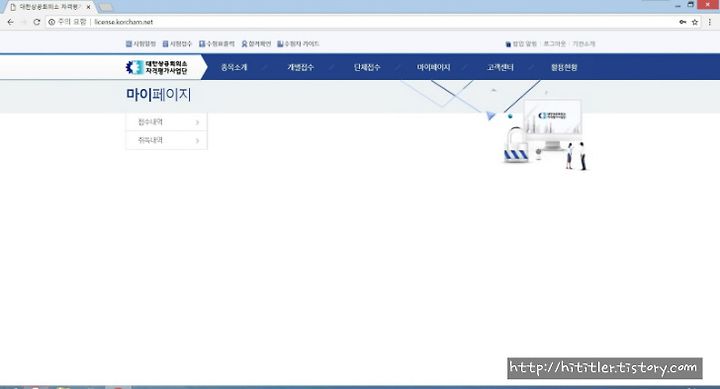Click the 팝업 알림 link
This screenshot has height=389, width=720.
(521, 44)
